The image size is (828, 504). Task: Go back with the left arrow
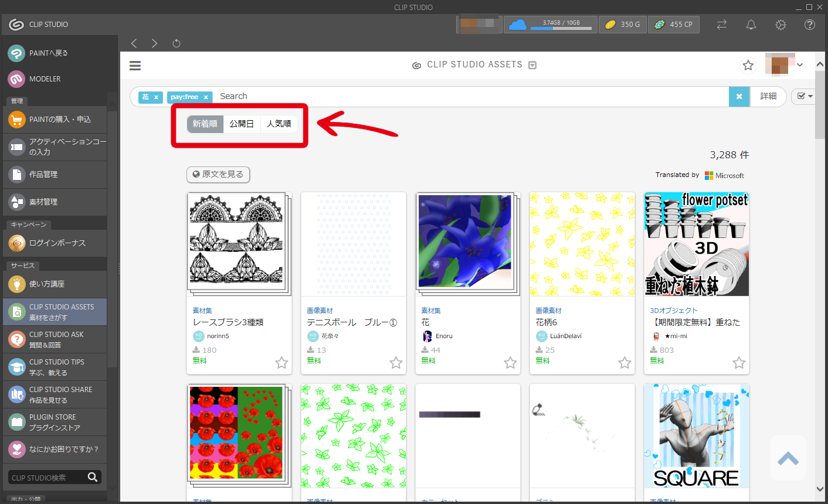134,43
